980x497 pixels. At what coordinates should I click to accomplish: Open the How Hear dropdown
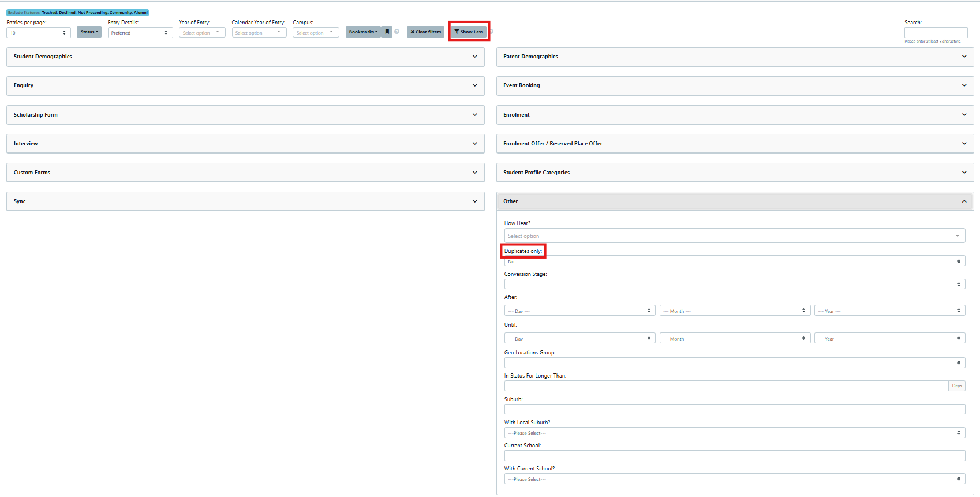click(734, 236)
